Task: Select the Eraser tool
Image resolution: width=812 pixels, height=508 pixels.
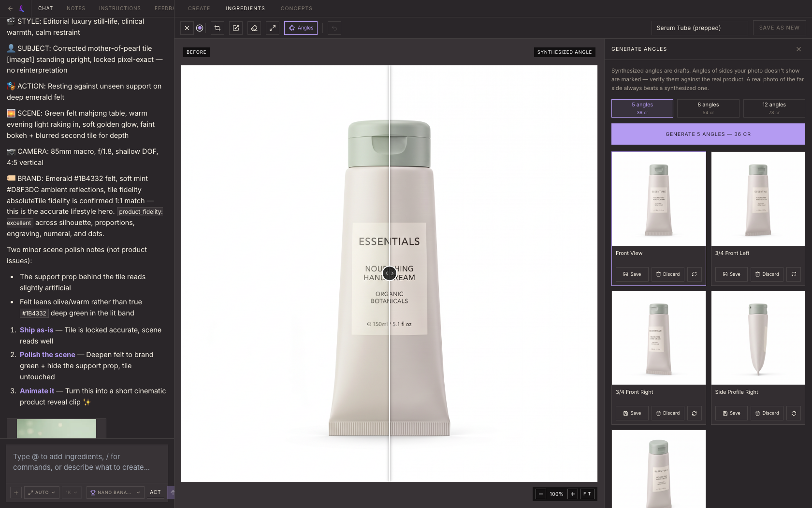Action: coord(254,28)
